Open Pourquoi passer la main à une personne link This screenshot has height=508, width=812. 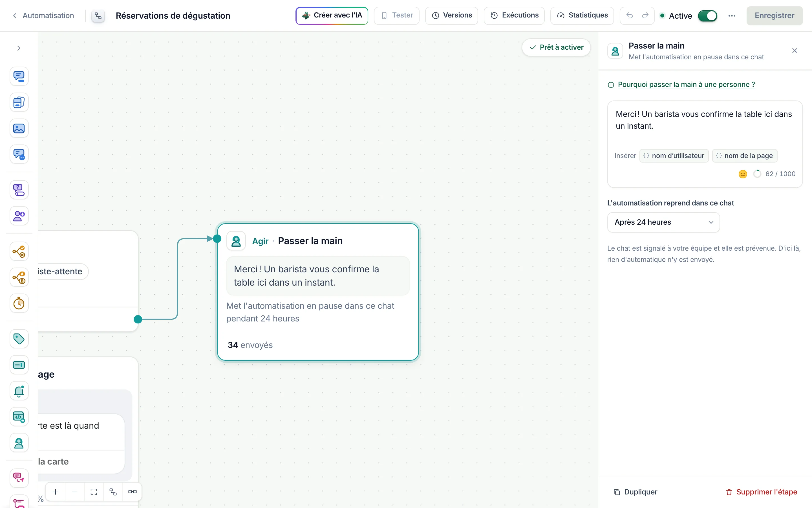pos(686,84)
